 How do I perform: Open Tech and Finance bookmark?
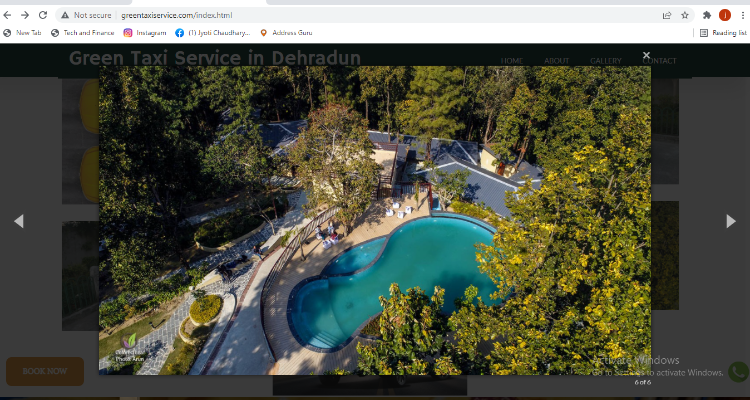[x=82, y=33]
